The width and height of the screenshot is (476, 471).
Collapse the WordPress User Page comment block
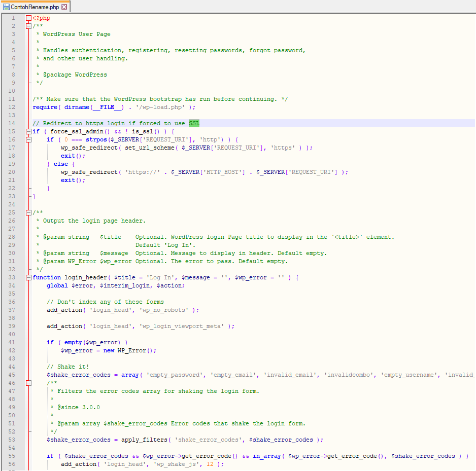point(28,26)
